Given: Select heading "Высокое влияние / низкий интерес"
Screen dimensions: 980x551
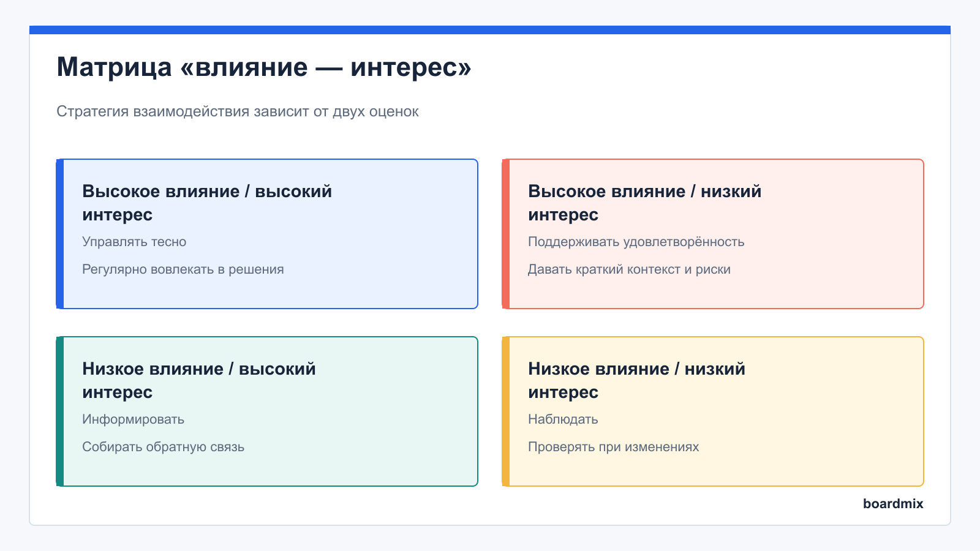Looking at the screenshot, I should (645, 203).
